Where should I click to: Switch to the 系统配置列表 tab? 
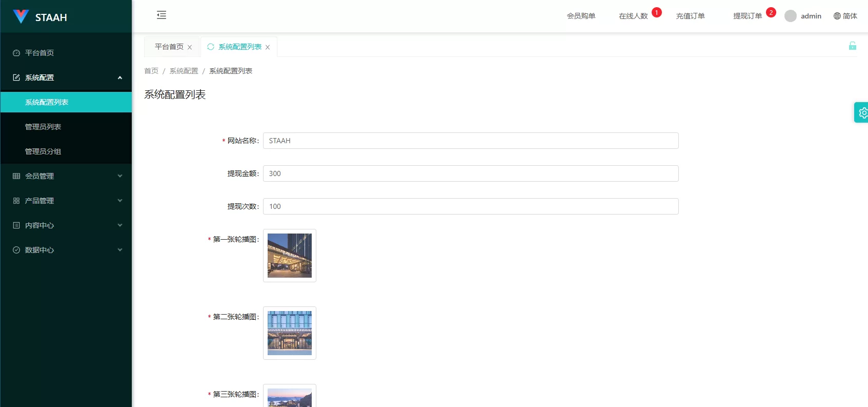coord(240,47)
